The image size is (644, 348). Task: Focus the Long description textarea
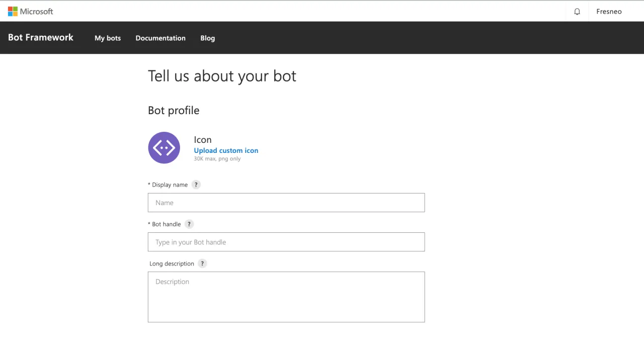coord(286,297)
